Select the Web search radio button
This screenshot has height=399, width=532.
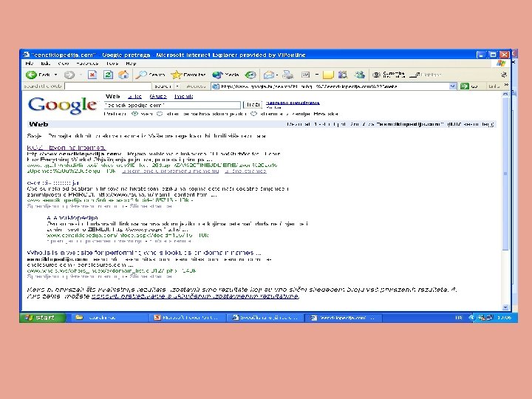pos(134,114)
